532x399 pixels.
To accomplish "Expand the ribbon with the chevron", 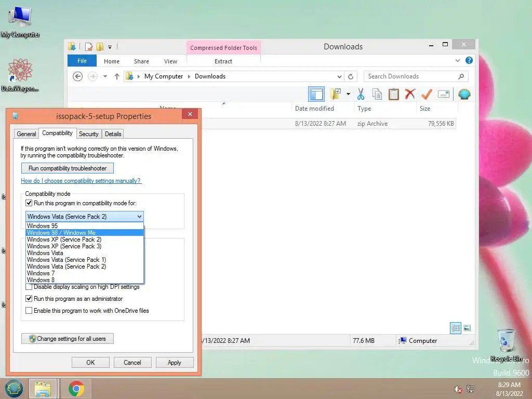I will 457,60.
